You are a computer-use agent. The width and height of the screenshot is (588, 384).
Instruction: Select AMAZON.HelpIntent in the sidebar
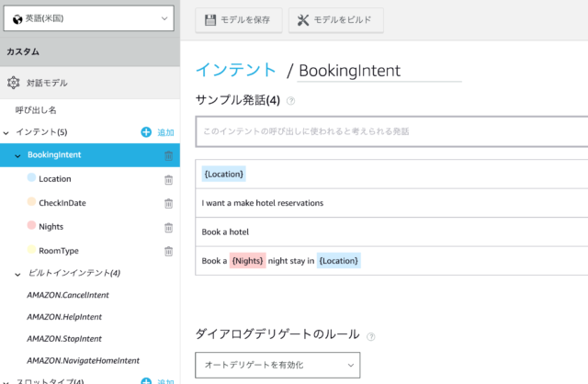(64, 317)
